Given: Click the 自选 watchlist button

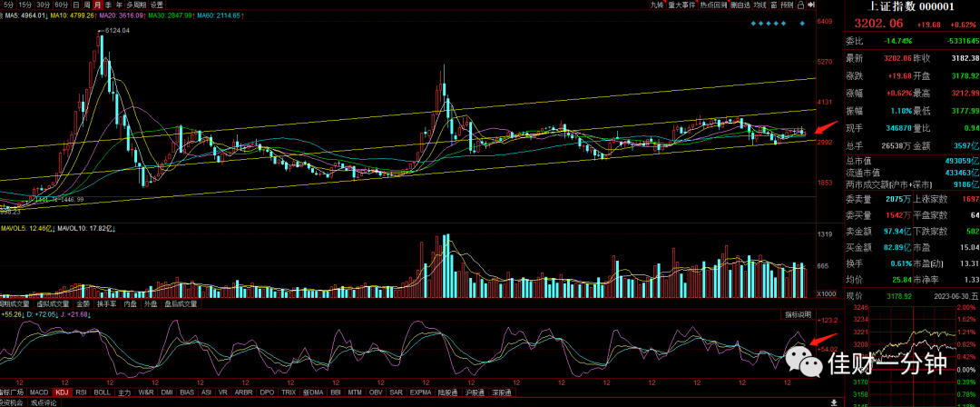Looking at the screenshot, I should pyautogui.click(x=740, y=5).
